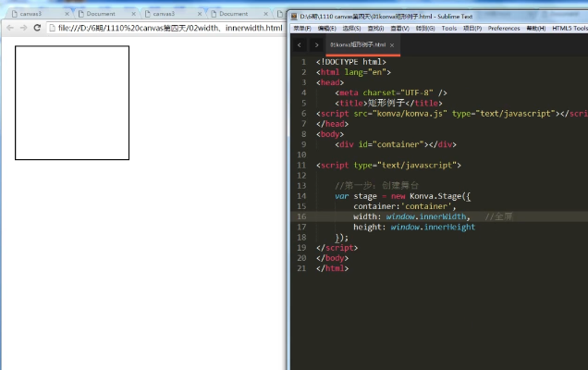Image resolution: width=588 pixels, height=370 pixels.
Task: Open the 编辑(E) Edit menu
Action: tap(327, 29)
